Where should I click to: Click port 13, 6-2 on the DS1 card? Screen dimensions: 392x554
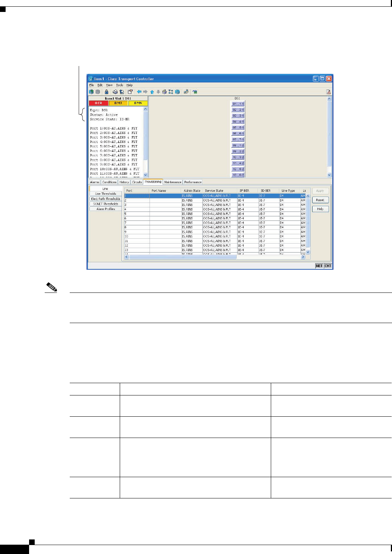(238, 175)
